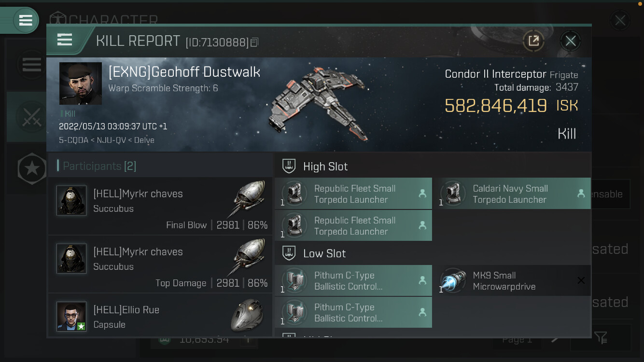
Task: Select the first Republic Fleet Small Torpedo Launcher
Action: point(353,194)
